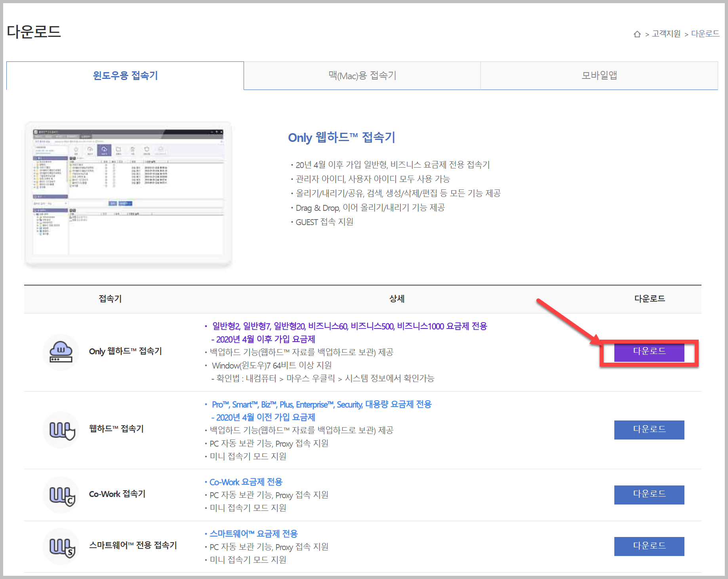This screenshot has height=579, width=728.
Task: Click the GUEST 접속 지원 bullet
Action: pyautogui.click(x=324, y=222)
